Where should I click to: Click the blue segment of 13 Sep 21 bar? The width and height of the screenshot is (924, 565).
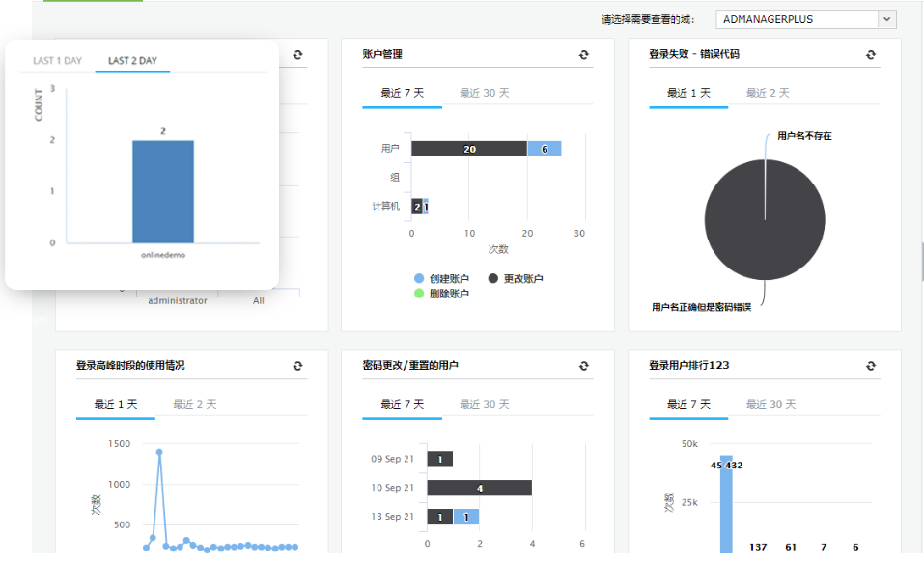tap(466, 517)
